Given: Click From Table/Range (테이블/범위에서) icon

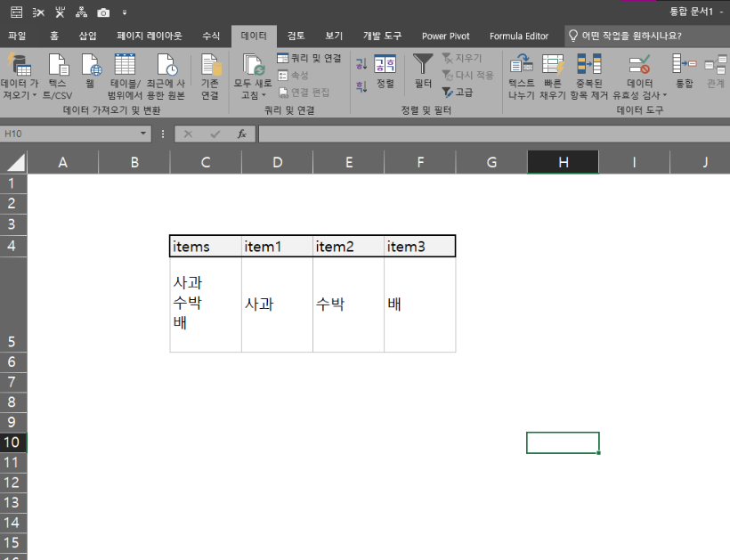Looking at the screenshot, I should [x=125, y=64].
